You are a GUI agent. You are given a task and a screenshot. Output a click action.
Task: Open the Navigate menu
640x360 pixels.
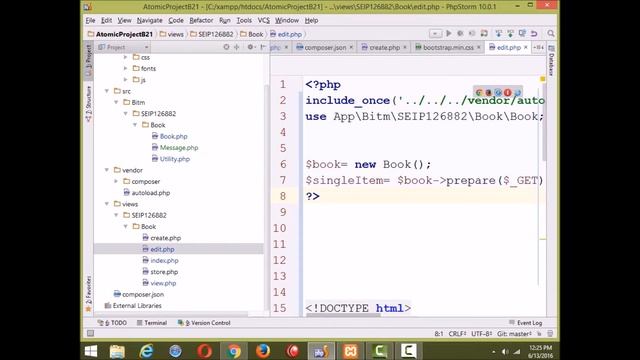149,20
